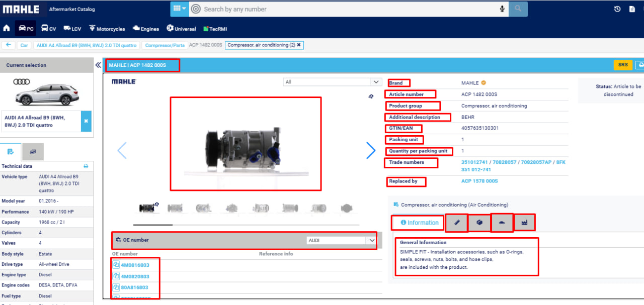
Task: Open trade number 351012741
Action: pyautogui.click(x=474, y=162)
